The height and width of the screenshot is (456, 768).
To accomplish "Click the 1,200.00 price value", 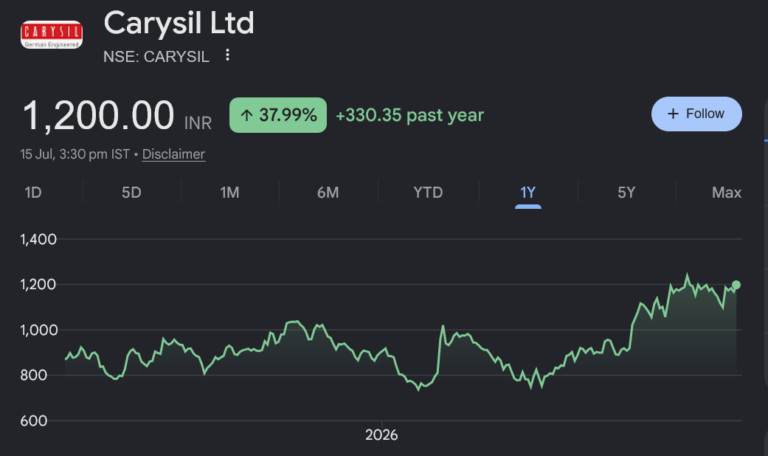I will pyautogui.click(x=98, y=116).
